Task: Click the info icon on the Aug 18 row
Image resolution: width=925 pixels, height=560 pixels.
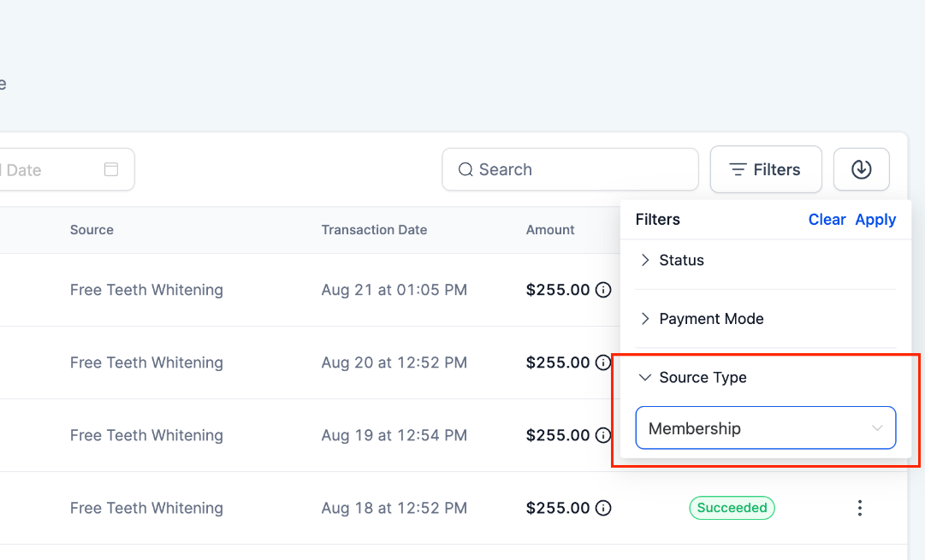Action: click(604, 508)
